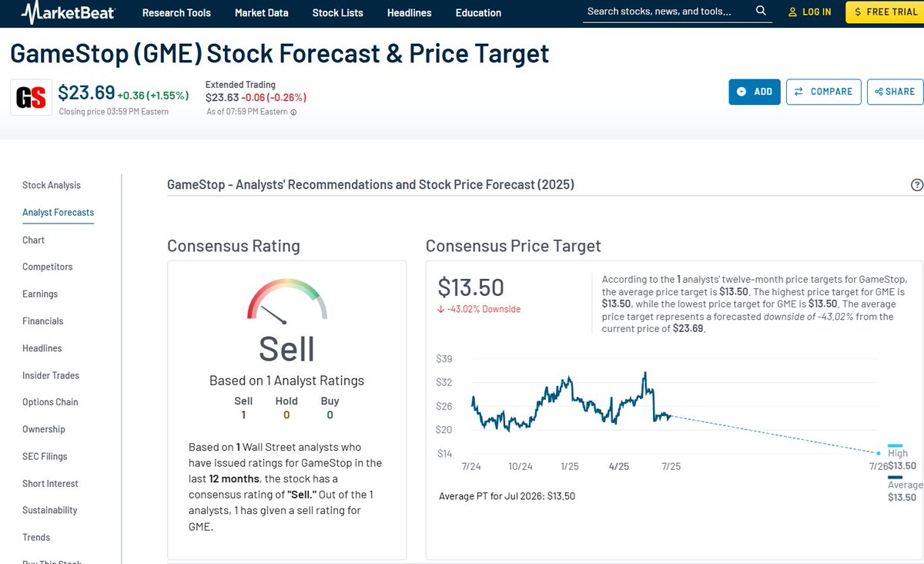This screenshot has height=564, width=924.
Task: Click the Sell count of 1
Action: coord(243,415)
